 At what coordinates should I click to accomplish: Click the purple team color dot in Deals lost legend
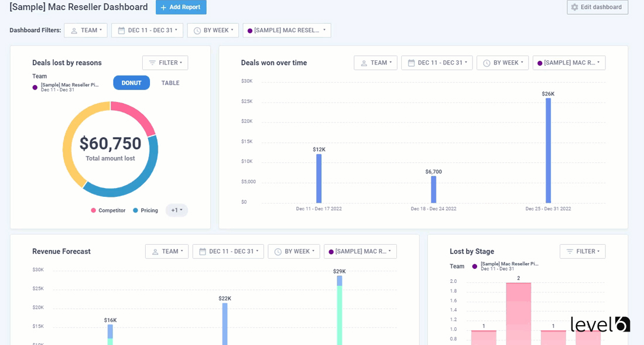pyautogui.click(x=35, y=86)
